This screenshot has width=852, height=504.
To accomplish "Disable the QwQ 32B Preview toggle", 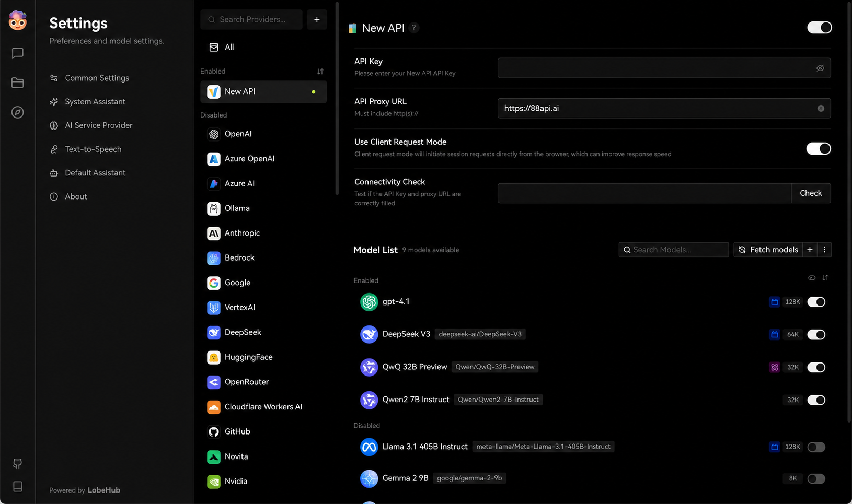I will click(816, 367).
